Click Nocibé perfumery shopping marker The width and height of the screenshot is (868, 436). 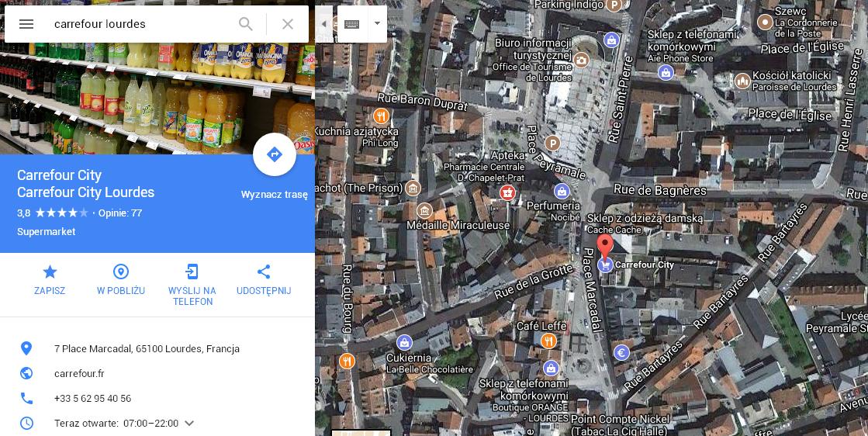[562, 192]
